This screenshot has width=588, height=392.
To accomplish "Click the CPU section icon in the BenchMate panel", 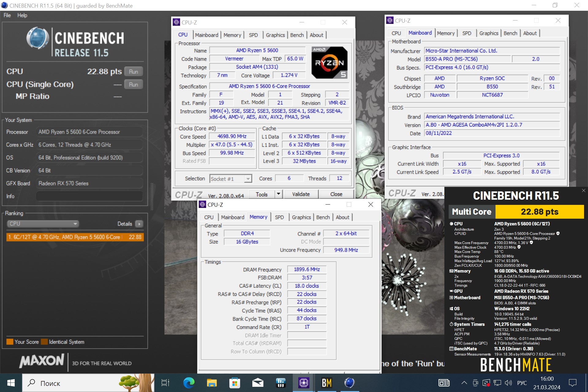I will point(451,224).
